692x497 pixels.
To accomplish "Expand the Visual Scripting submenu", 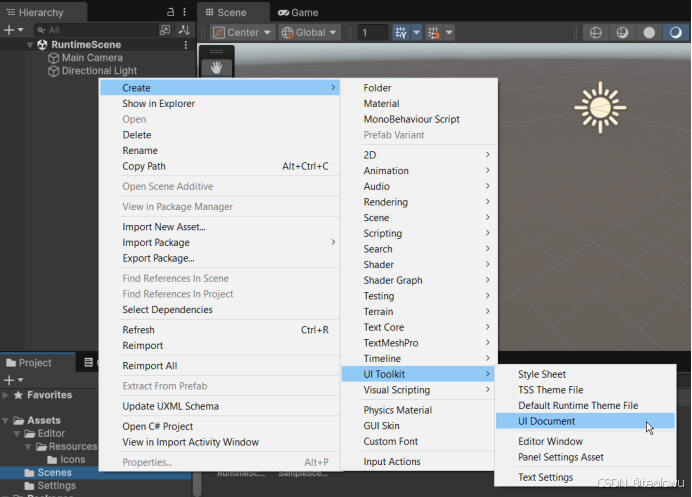I will pos(418,390).
